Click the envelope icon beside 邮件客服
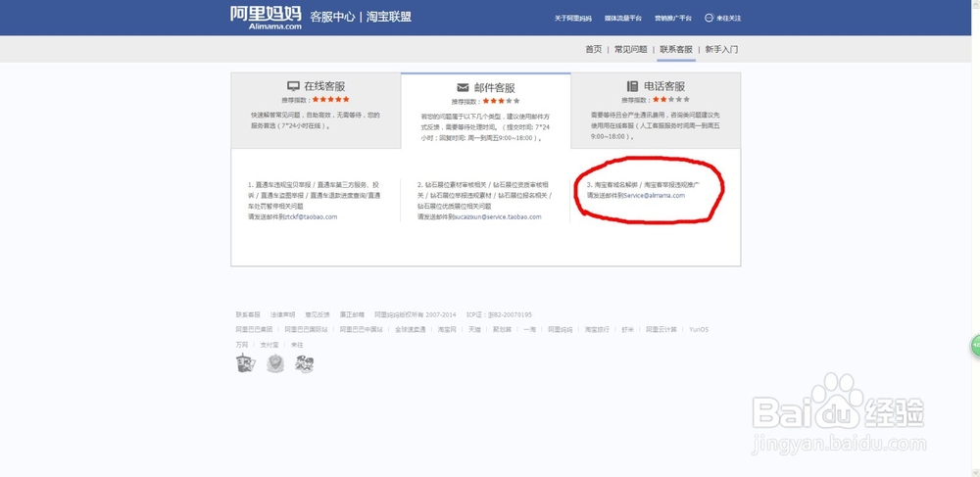 tap(463, 87)
